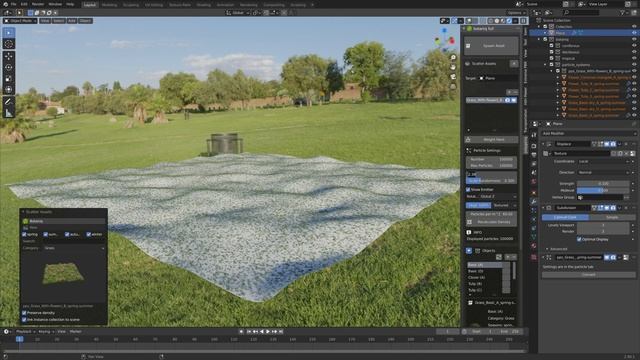Image resolution: width=640 pixels, height=360 pixels.
Task: Open the Add Modifier dropdown
Action: [589, 133]
